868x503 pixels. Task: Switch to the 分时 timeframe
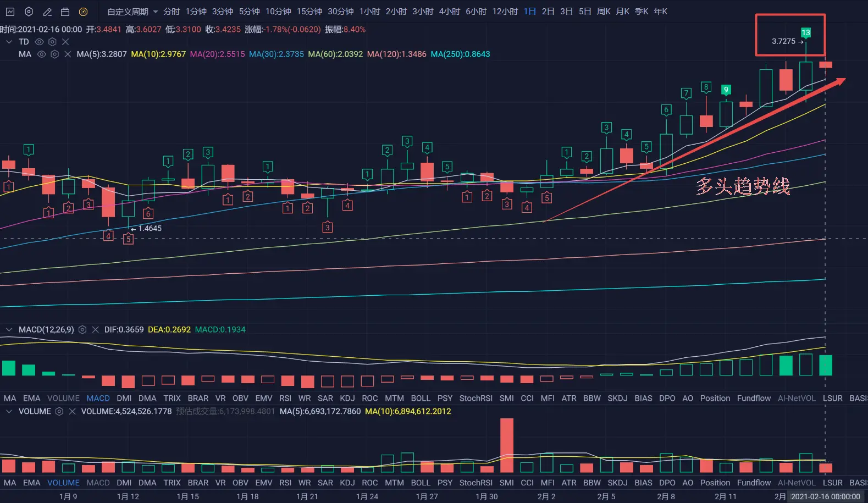point(172,12)
